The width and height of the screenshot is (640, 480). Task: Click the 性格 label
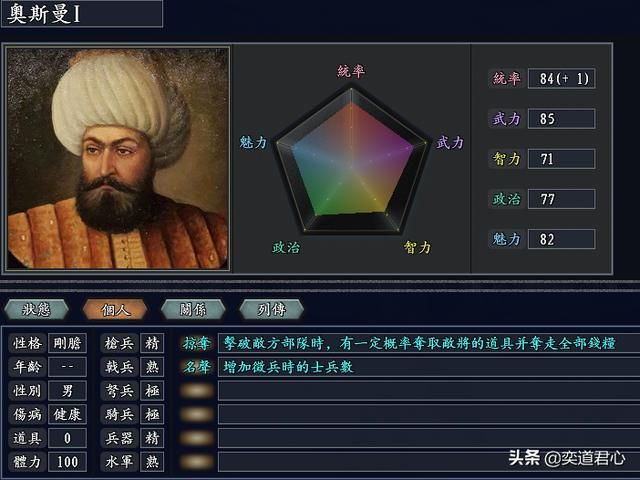pyautogui.click(x=27, y=343)
